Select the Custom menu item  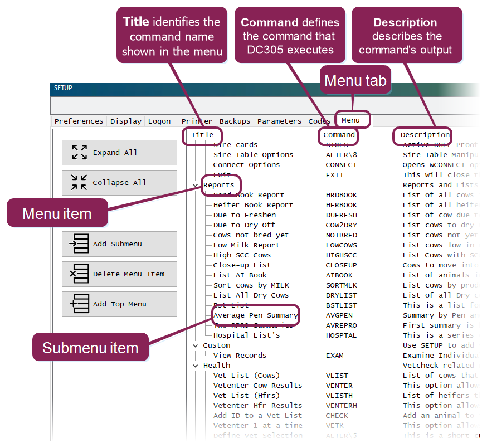217,345
